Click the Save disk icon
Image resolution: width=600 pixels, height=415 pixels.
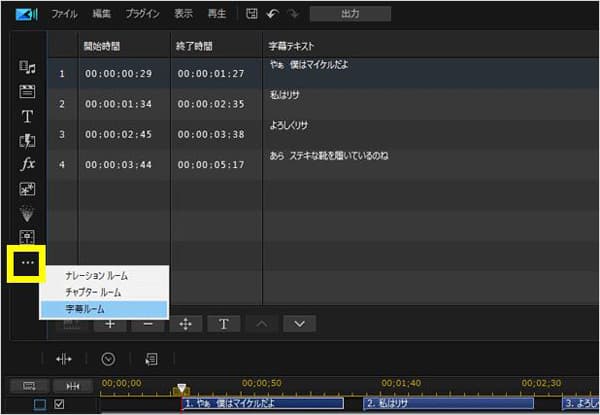tap(251, 14)
